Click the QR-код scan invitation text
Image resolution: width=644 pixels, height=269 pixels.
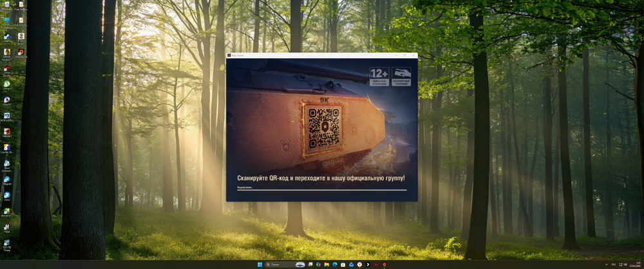pyautogui.click(x=321, y=178)
